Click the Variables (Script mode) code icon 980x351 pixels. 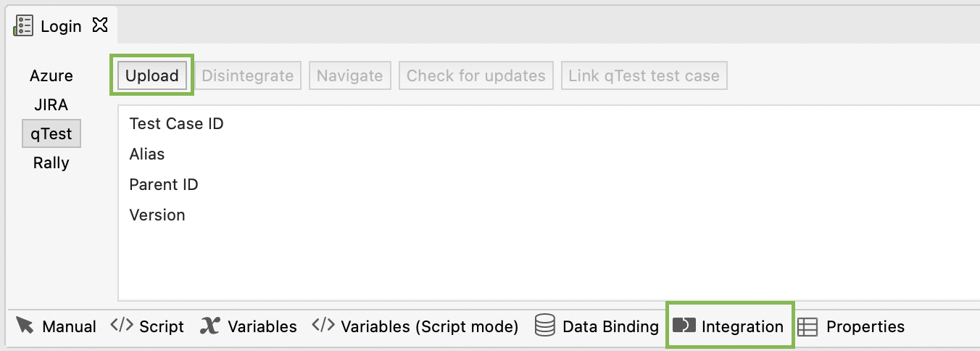tap(323, 326)
